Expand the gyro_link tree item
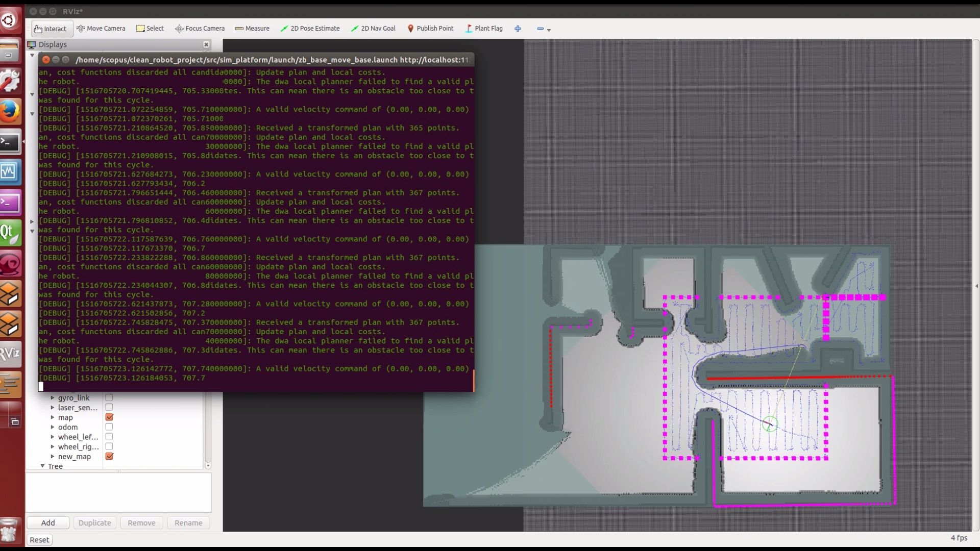The height and width of the screenshot is (551, 980). click(52, 398)
